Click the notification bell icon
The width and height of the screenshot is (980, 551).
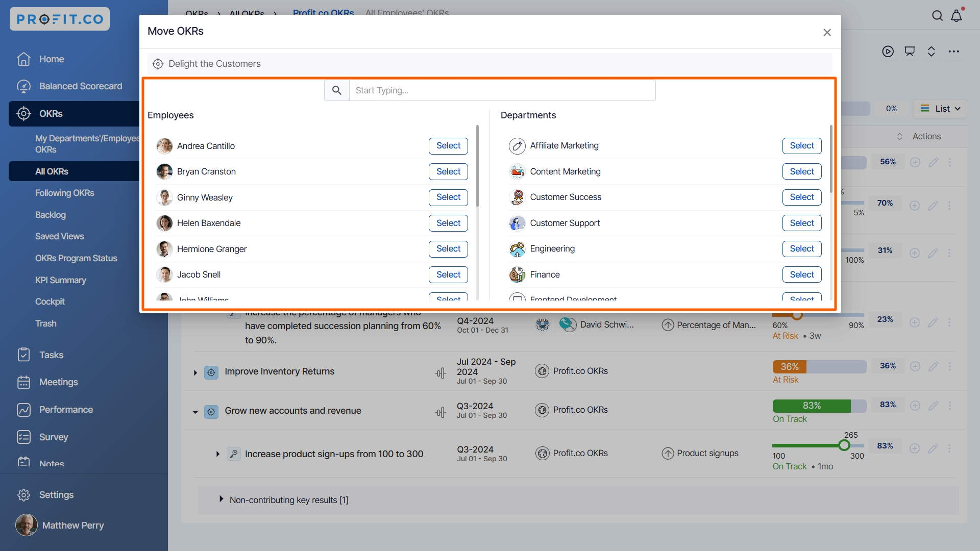tap(957, 16)
